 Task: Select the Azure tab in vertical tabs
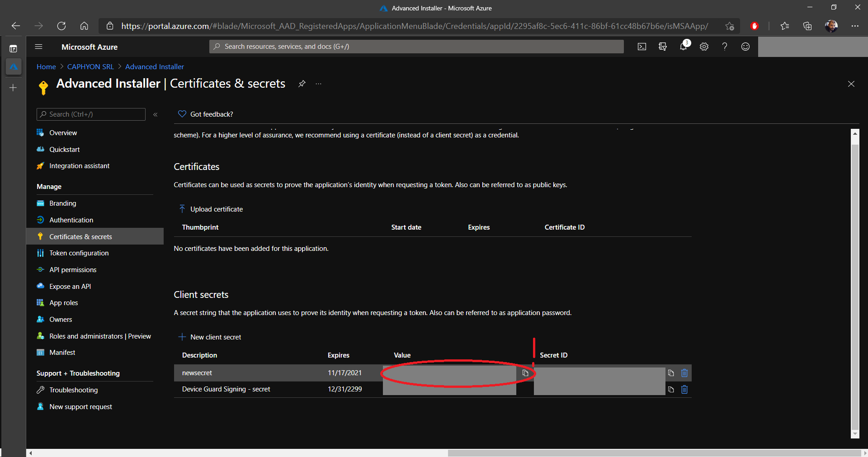[14, 67]
